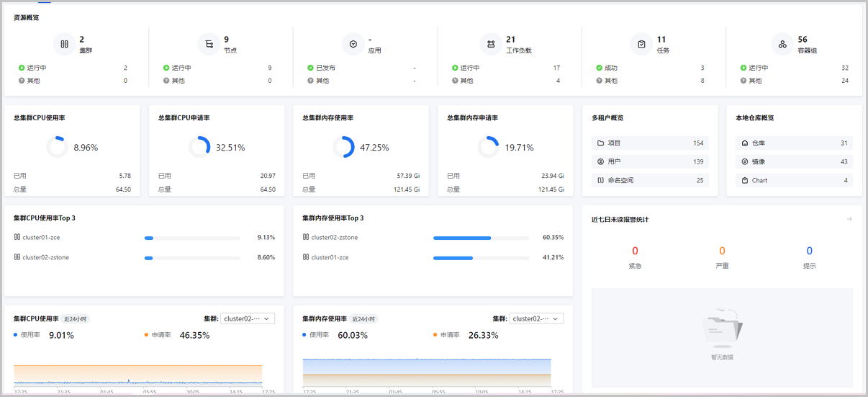
Task: Click the 节点 (node) overview icon
Action: coord(209,44)
